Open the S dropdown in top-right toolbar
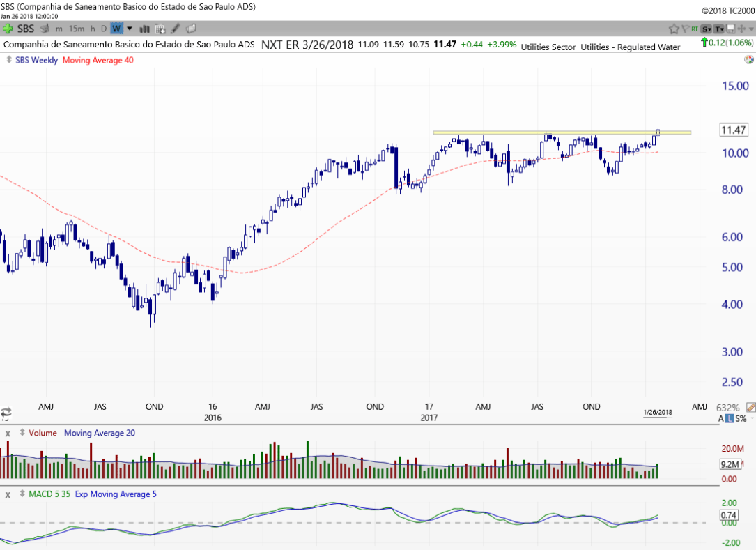 click(x=707, y=29)
